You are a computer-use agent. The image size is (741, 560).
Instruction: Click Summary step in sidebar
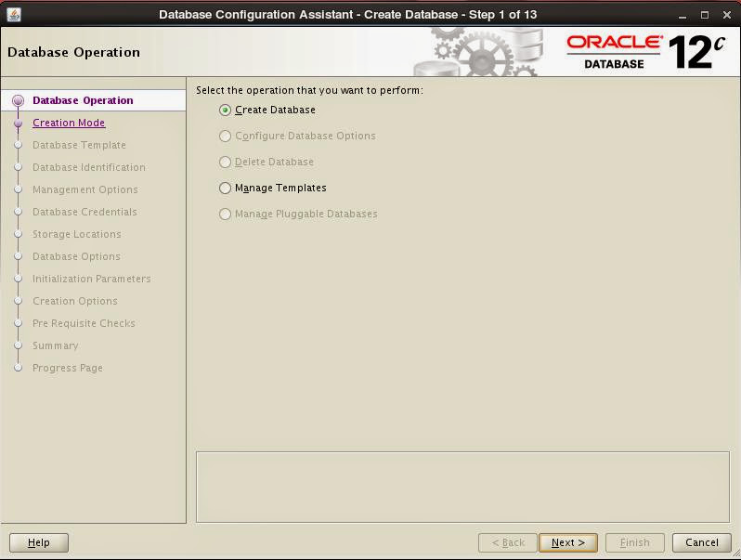point(56,345)
